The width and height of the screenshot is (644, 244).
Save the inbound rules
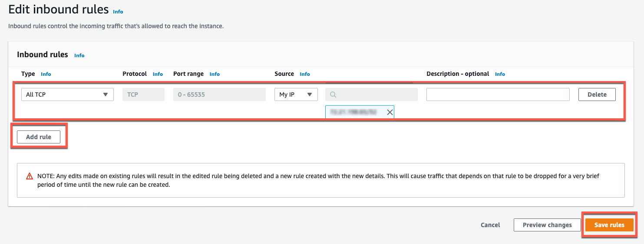pyautogui.click(x=609, y=225)
